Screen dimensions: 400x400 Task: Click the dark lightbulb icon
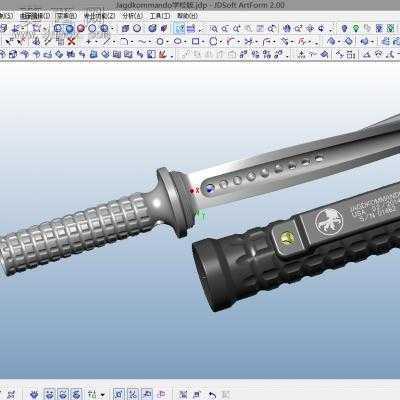344,29
